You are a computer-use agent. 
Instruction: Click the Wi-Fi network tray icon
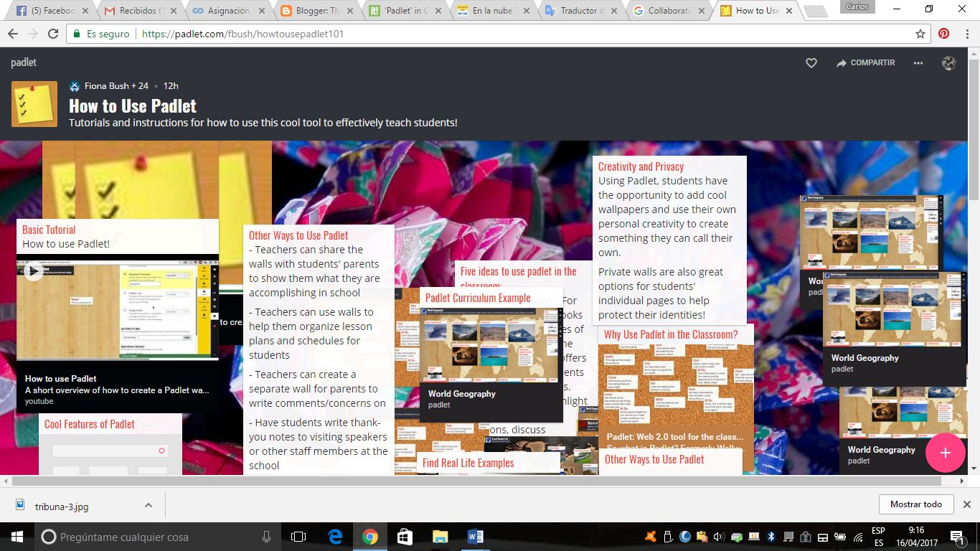coord(857,537)
